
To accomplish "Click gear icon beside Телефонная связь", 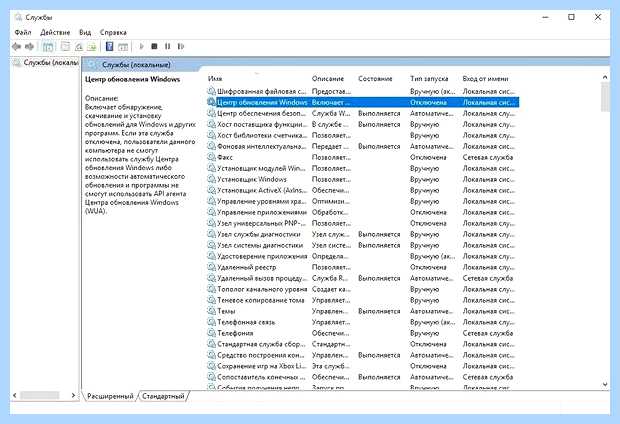I will pyautogui.click(x=212, y=322).
